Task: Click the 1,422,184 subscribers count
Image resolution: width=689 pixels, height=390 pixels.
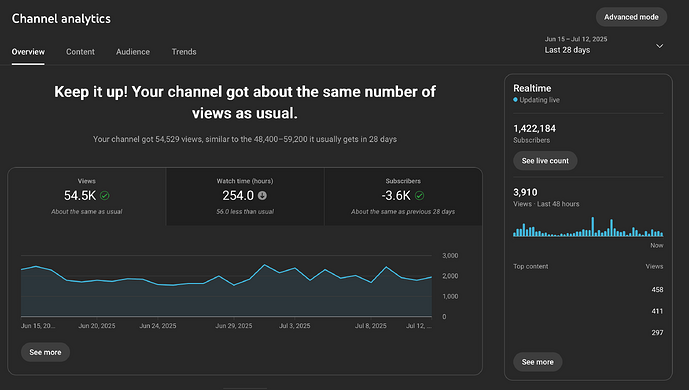Action: (534, 129)
